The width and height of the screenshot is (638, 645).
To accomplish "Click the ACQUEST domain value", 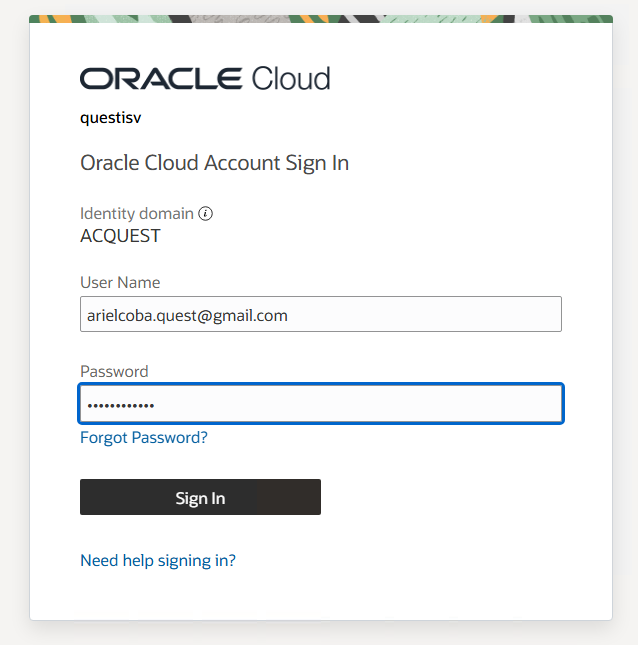I will click(120, 236).
